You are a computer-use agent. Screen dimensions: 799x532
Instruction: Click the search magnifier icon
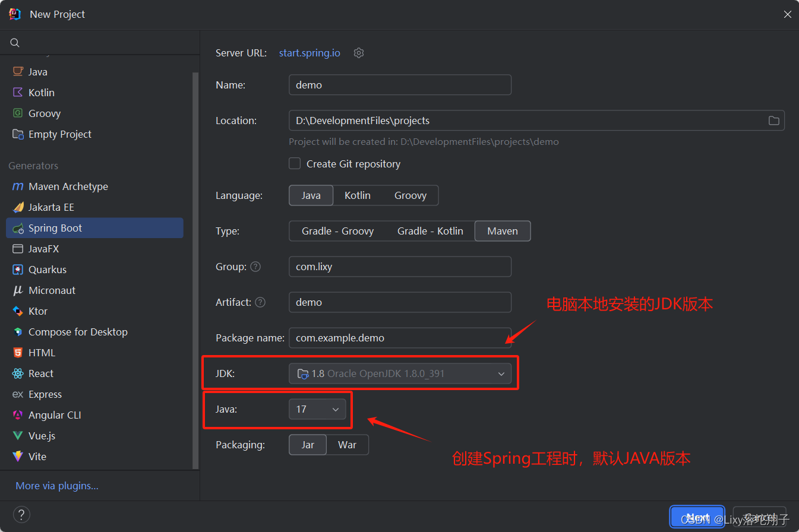pos(15,43)
